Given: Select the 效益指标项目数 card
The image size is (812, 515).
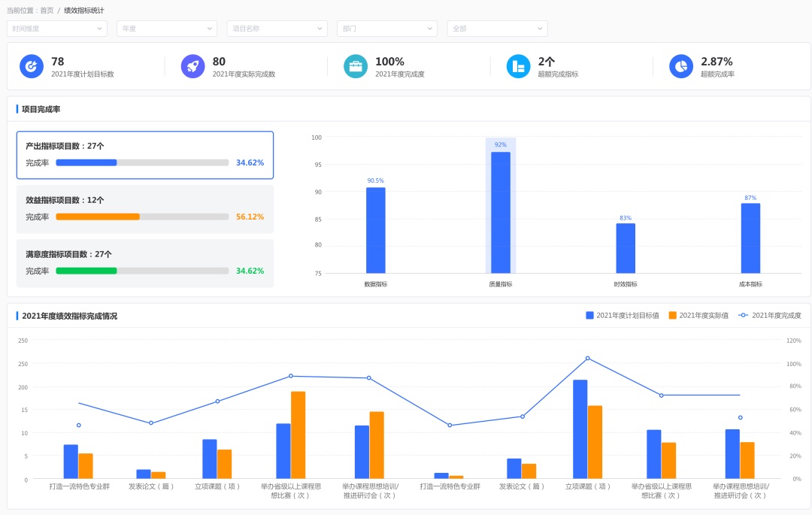Looking at the screenshot, I should [145, 209].
